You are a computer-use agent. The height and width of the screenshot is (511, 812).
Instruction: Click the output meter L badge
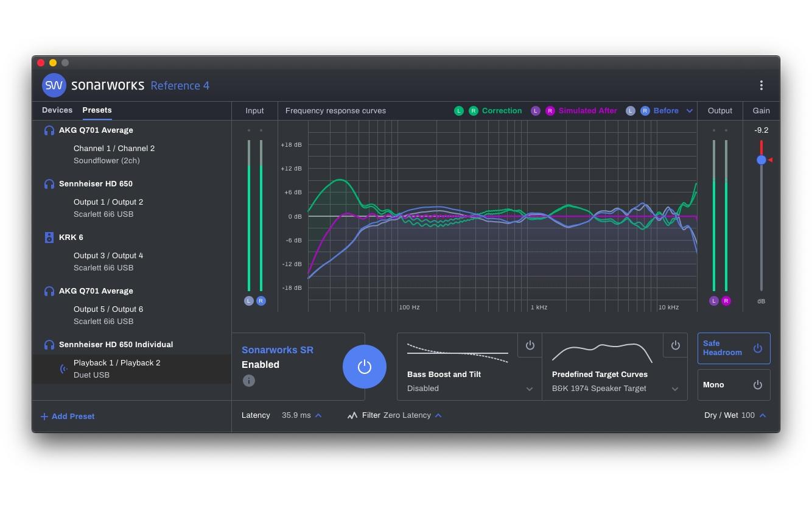[x=714, y=301]
